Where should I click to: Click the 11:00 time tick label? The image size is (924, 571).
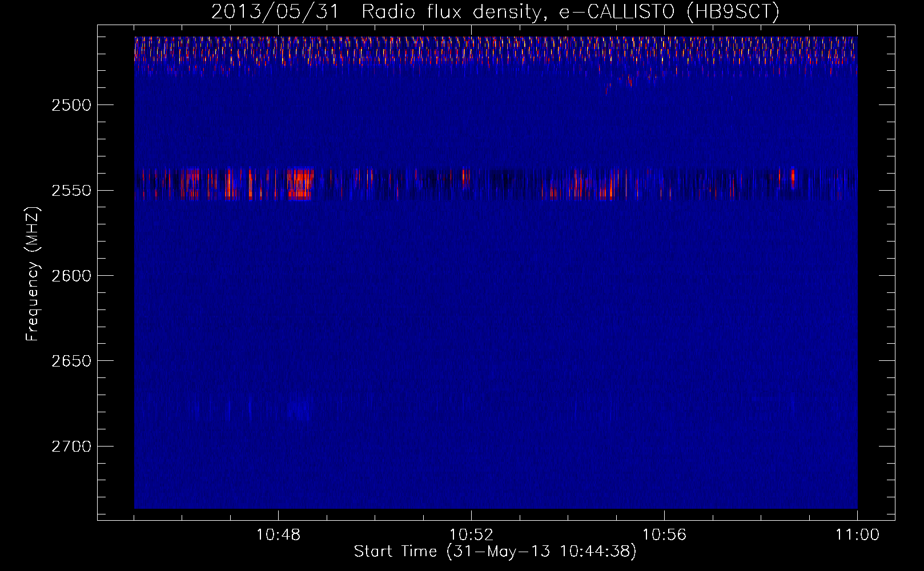[x=857, y=535]
